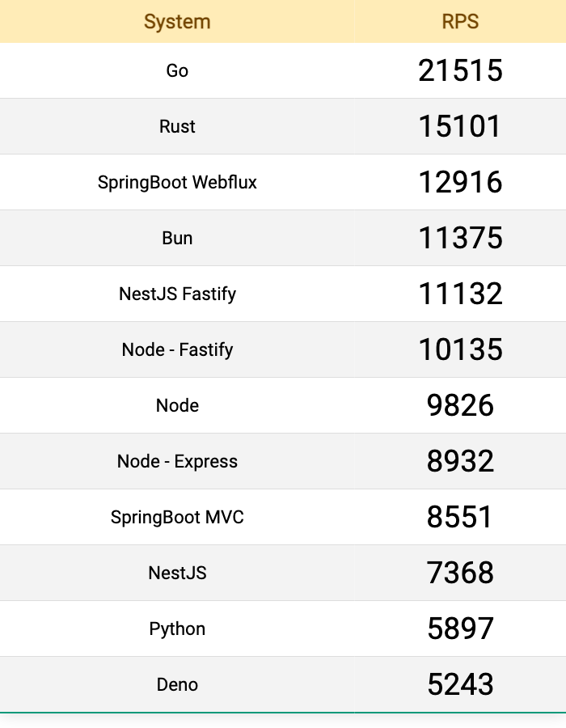Image resolution: width=566 pixels, height=728 pixels.
Task: Select the NestJS 7368 value
Action: pyautogui.click(x=460, y=573)
